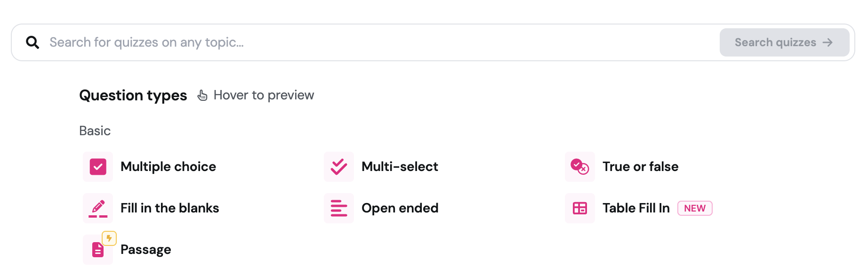Click the Open ended lines icon
Screen dimensions: 868x277
(x=339, y=208)
